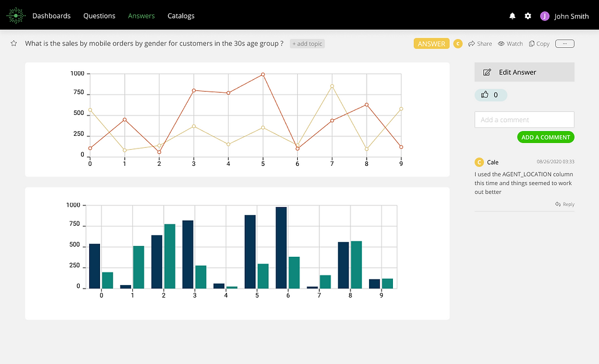
Task: Open the more options ellipsis menu
Action: 565,44
